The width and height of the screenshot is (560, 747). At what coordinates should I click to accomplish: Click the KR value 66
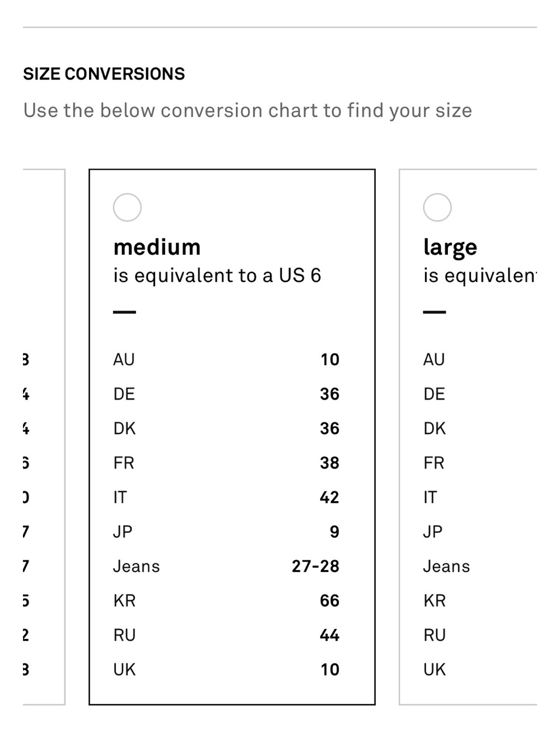330,601
